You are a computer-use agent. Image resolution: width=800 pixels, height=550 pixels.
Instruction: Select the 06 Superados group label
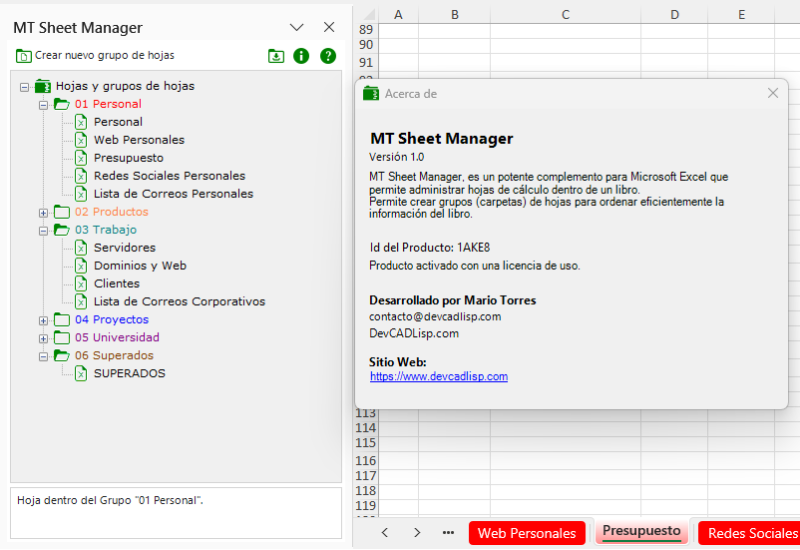pyautogui.click(x=114, y=355)
